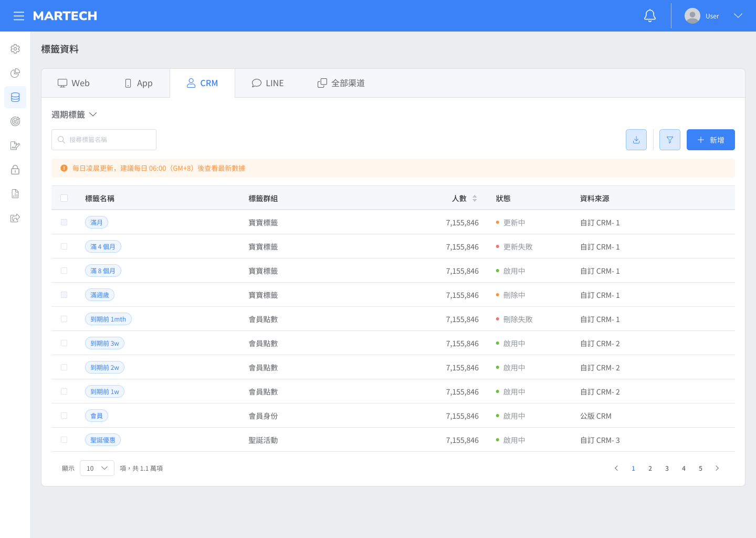This screenshot has width=756, height=538.
Task: Toggle the select-all header checkbox
Action: click(64, 198)
